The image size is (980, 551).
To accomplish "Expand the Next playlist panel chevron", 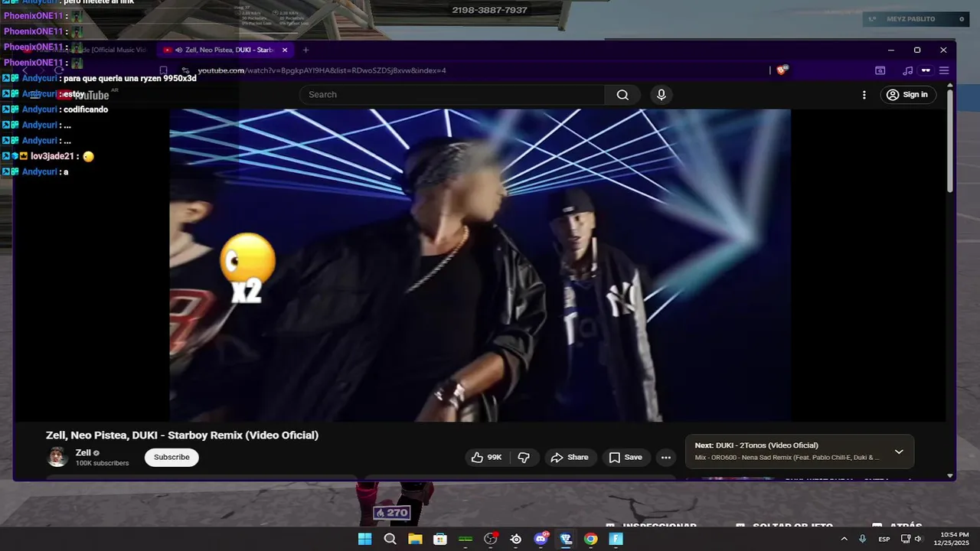I will tap(899, 452).
